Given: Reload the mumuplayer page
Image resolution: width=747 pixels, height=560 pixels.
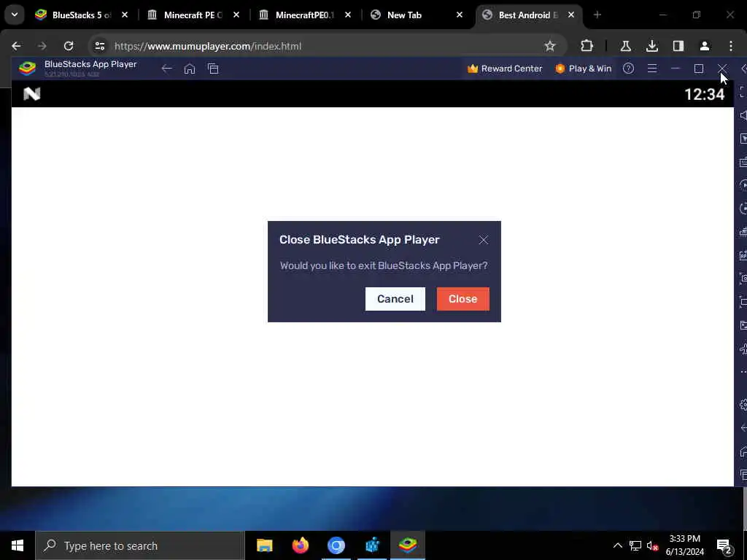Looking at the screenshot, I should pos(69,46).
